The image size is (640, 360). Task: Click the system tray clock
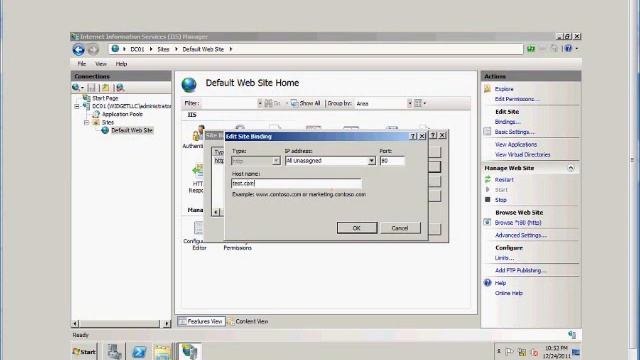pos(556,352)
